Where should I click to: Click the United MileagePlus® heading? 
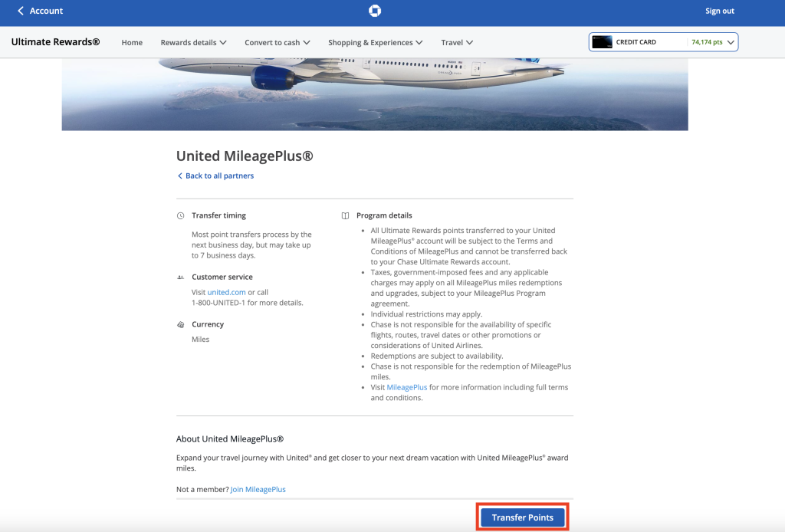click(x=245, y=156)
